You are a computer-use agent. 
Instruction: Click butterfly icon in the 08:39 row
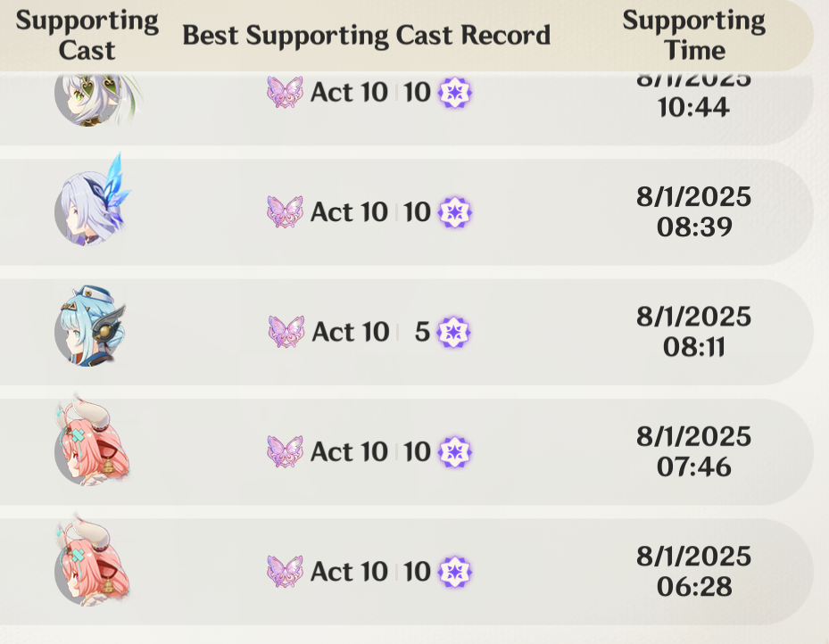coord(285,212)
